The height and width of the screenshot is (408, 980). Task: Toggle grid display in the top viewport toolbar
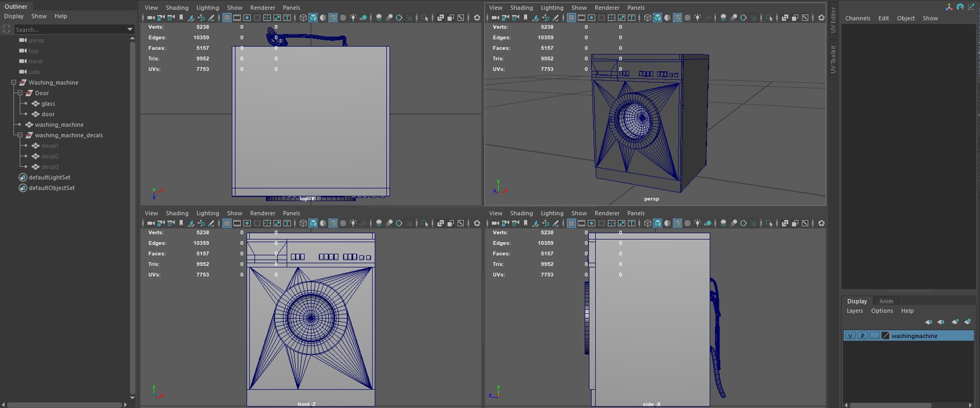click(227, 18)
